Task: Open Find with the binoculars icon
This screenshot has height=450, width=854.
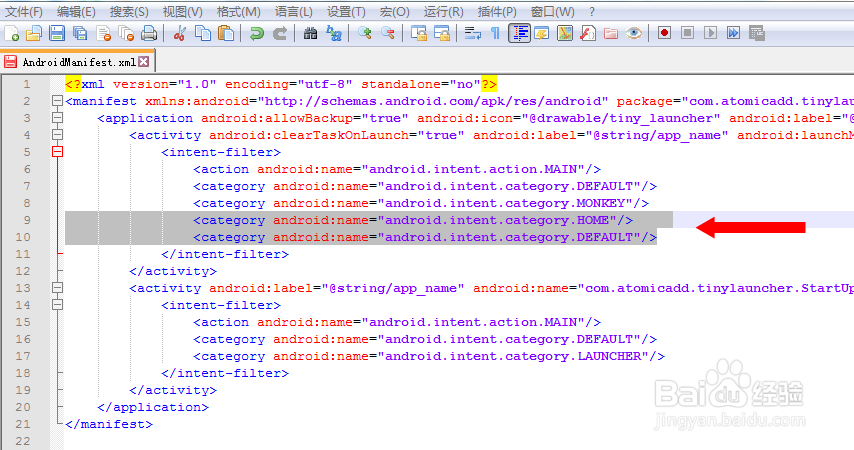Action: point(310,33)
